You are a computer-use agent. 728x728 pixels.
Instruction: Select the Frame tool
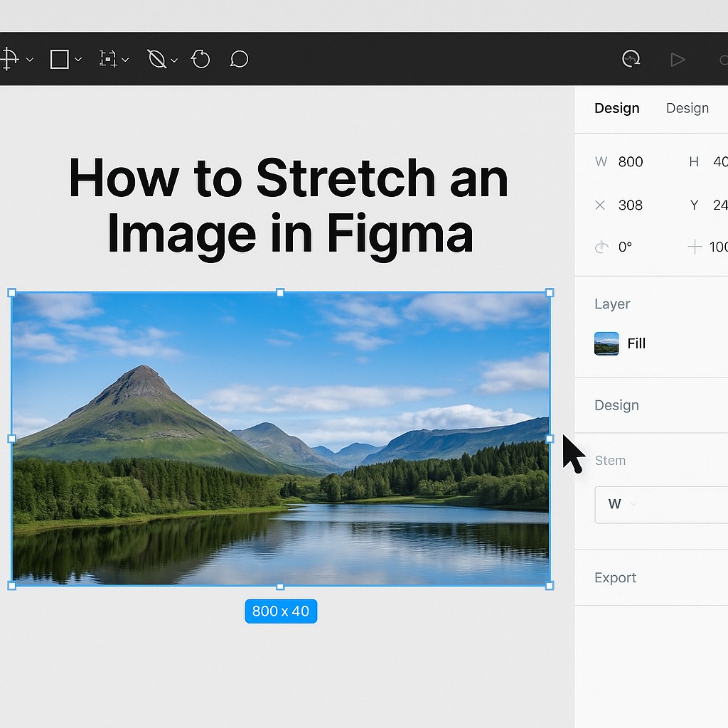[107, 59]
